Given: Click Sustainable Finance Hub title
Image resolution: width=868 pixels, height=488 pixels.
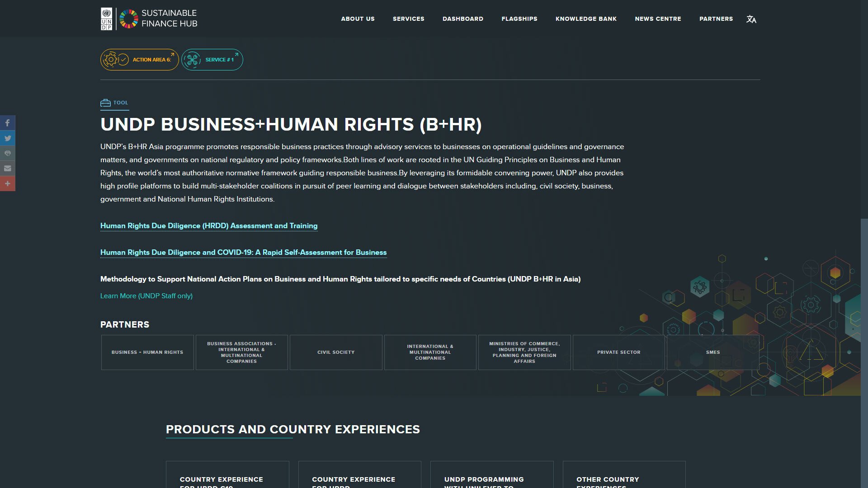Looking at the screenshot, I should click(170, 19).
